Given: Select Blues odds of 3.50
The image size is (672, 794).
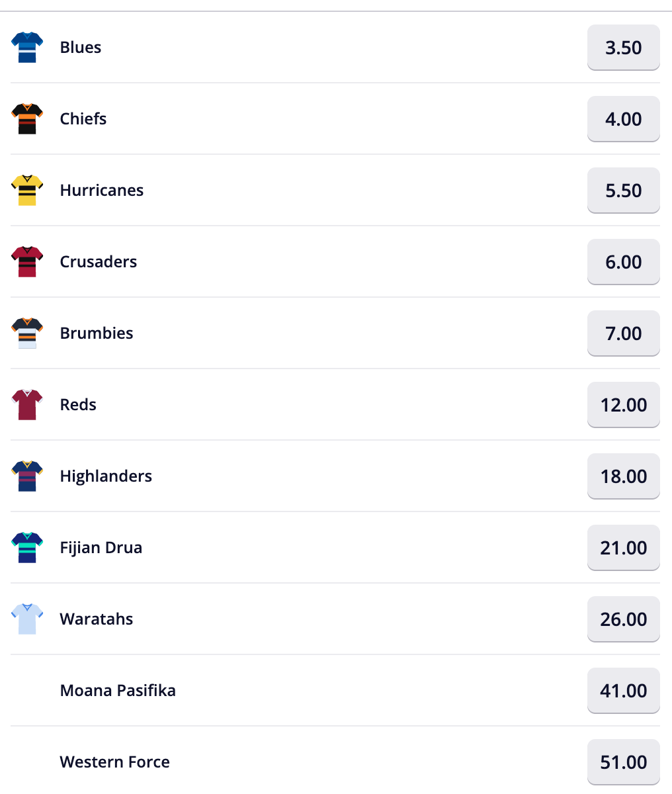Looking at the screenshot, I should (623, 48).
